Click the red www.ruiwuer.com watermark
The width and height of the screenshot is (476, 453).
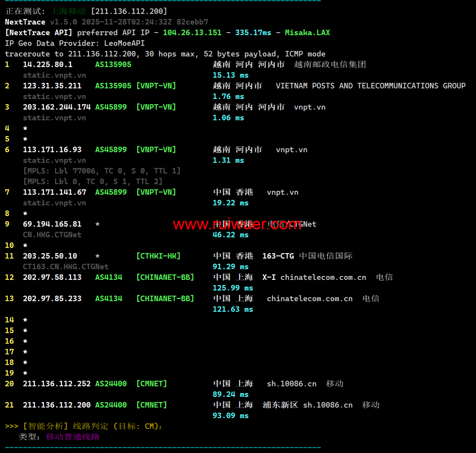point(237,225)
